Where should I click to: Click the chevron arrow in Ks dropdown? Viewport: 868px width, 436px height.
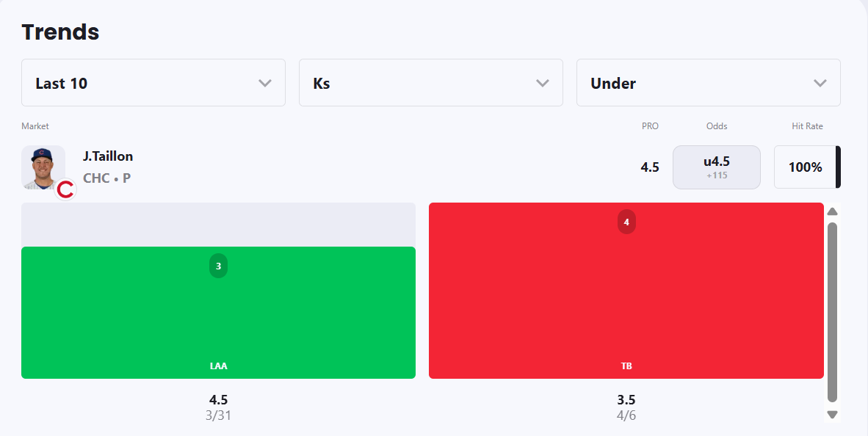click(543, 83)
